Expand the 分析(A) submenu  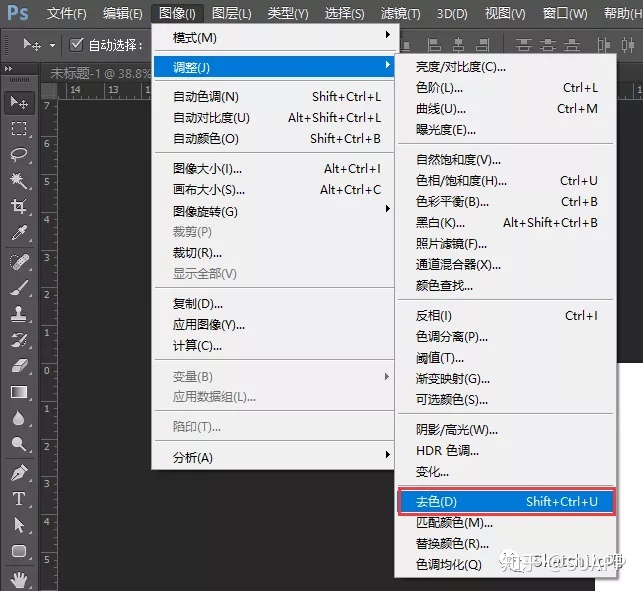click(x=274, y=457)
